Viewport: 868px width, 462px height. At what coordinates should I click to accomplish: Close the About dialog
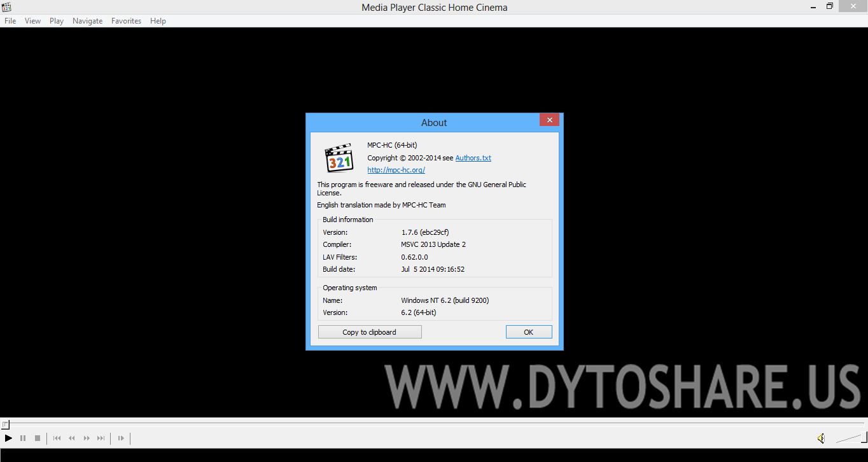[549, 120]
